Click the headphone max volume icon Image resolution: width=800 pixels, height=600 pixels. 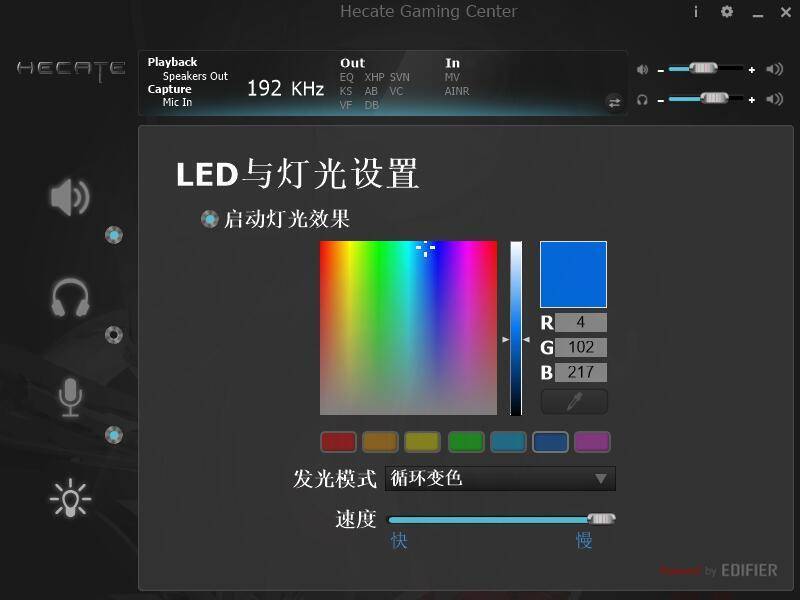coord(774,98)
